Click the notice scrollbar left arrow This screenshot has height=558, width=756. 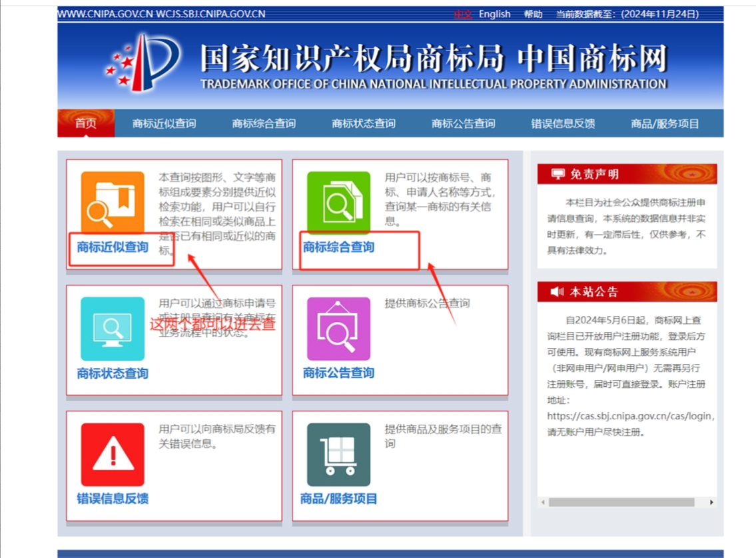[544, 503]
